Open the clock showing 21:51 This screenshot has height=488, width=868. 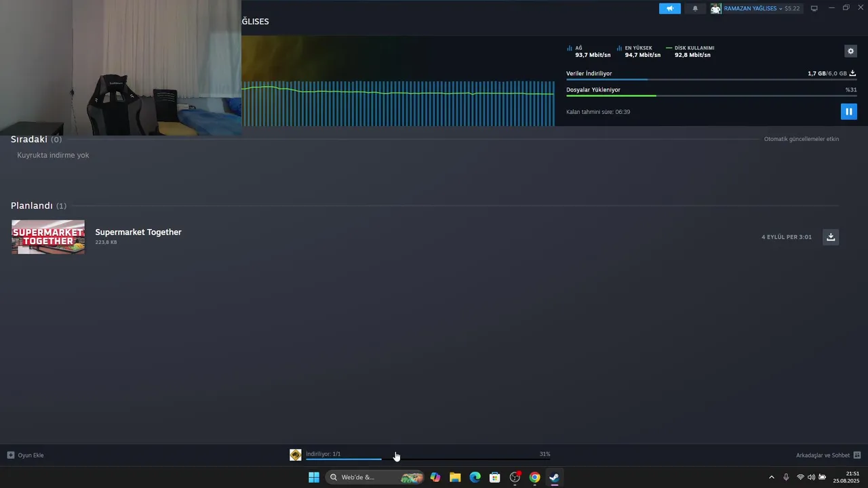pos(846,477)
